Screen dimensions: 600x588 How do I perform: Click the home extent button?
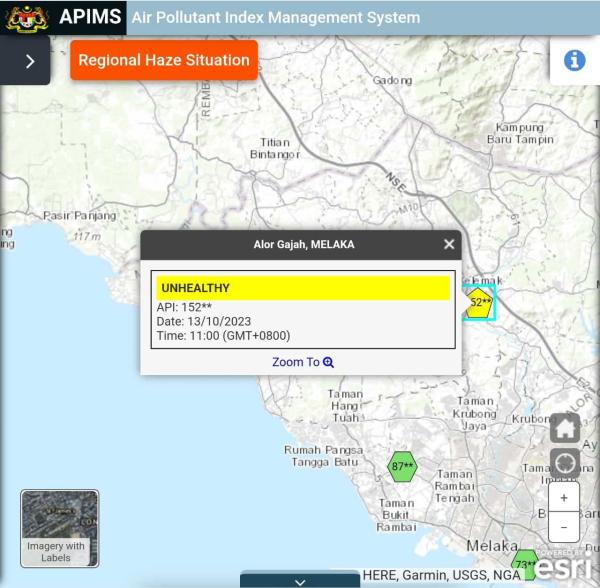pyautogui.click(x=565, y=428)
